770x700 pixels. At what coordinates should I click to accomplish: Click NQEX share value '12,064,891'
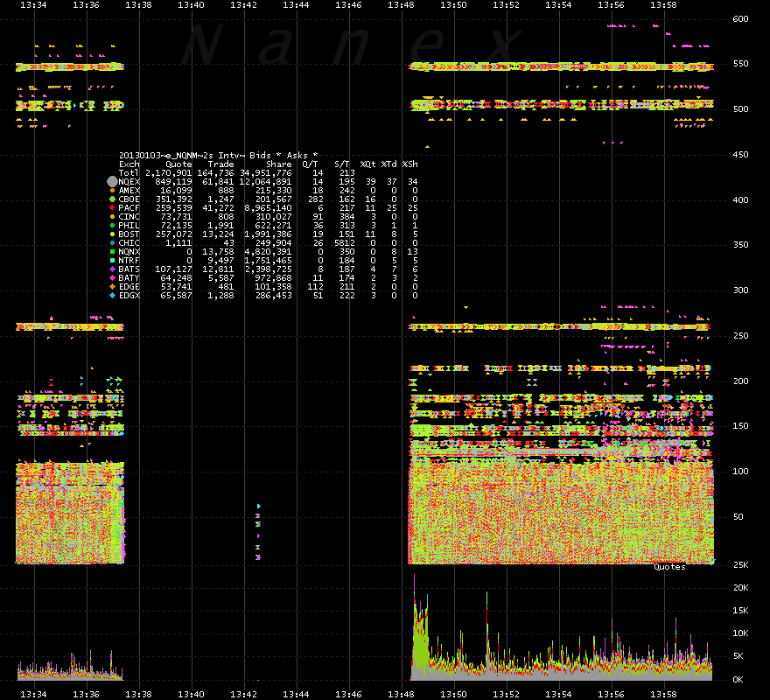[x=266, y=182]
